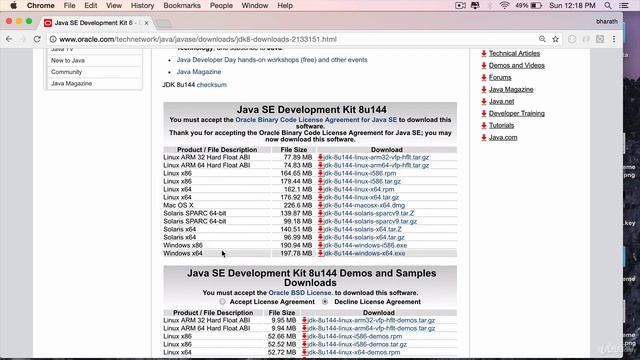Open Spotlight search in menu bar
Viewport: 640px width, 360px height.
coord(608,6)
